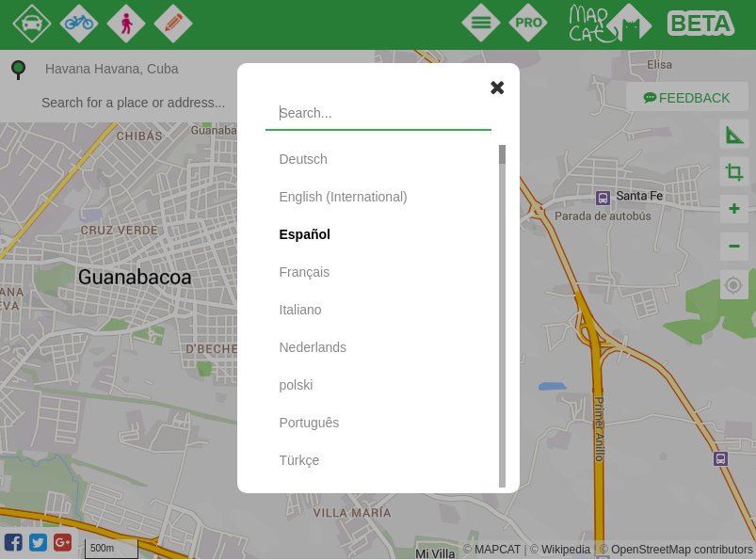Switch to bicycle routing mode
Viewport: 756px width, 560px height.
click(x=79, y=24)
